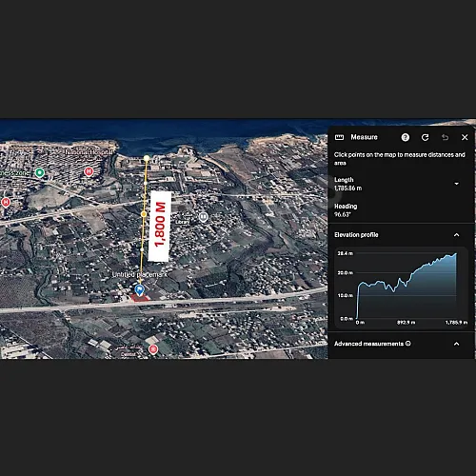Image resolution: width=476 pixels, height=476 pixels.
Task: Click the yellow midpoint on the measurement line
Action: click(x=144, y=214)
